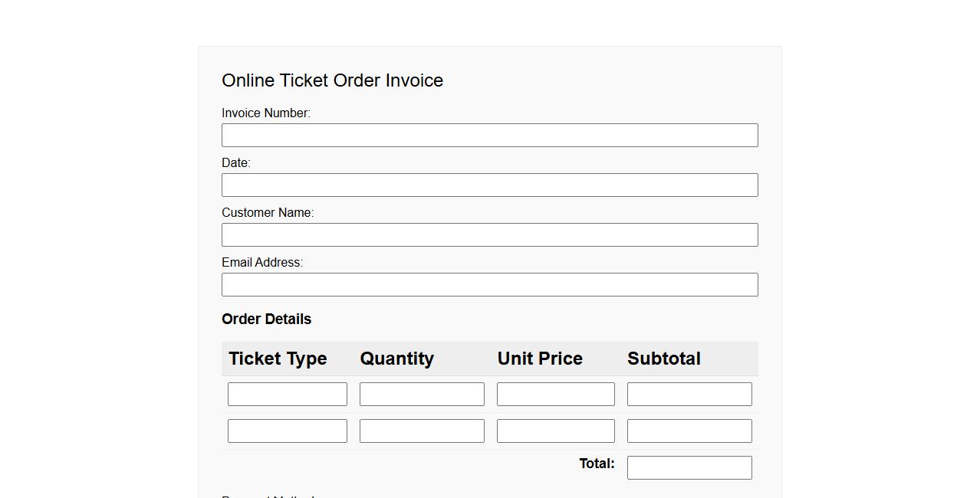The image size is (980, 498).
Task: Focus second row Unit Price field
Action: tap(555, 431)
